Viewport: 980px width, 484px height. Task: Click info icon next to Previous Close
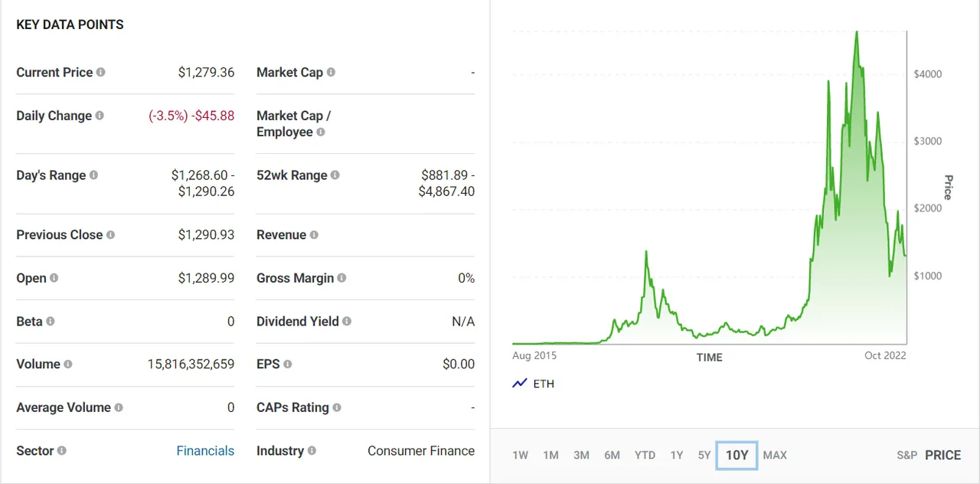click(x=110, y=234)
